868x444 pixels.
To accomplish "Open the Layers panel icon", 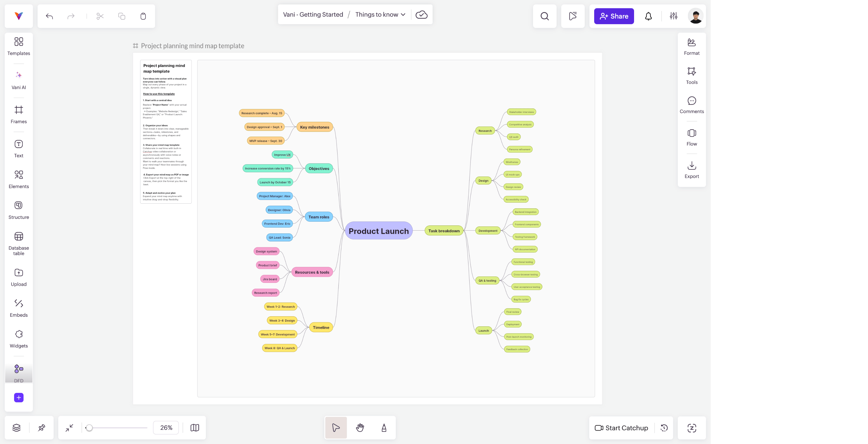I will point(17,427).
